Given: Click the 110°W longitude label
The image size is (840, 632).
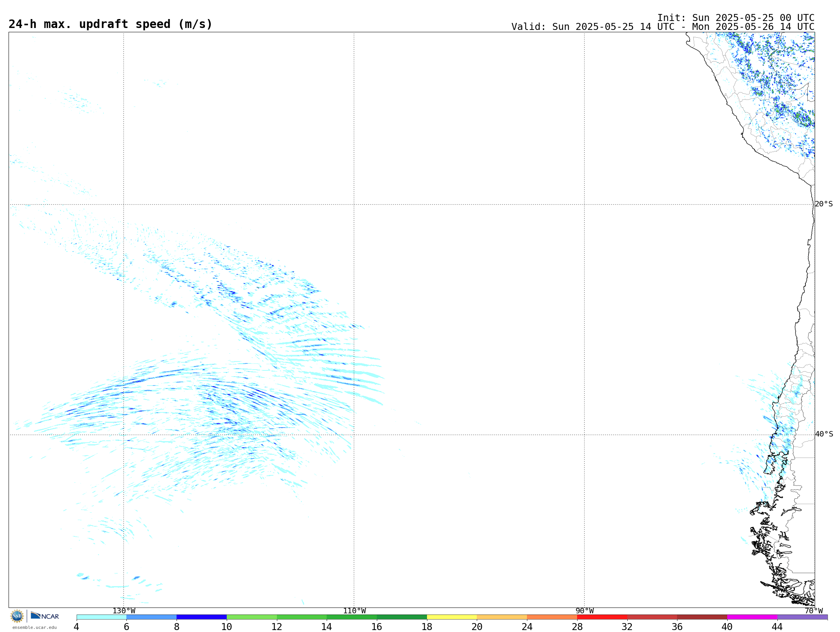Looking at the screenshot, I should tap(354, 611).
